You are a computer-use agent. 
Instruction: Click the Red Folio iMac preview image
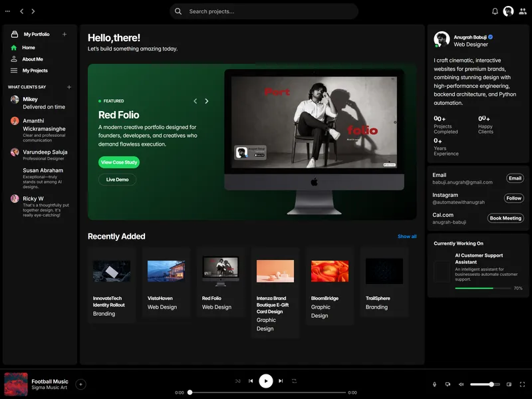pos(314,142)
